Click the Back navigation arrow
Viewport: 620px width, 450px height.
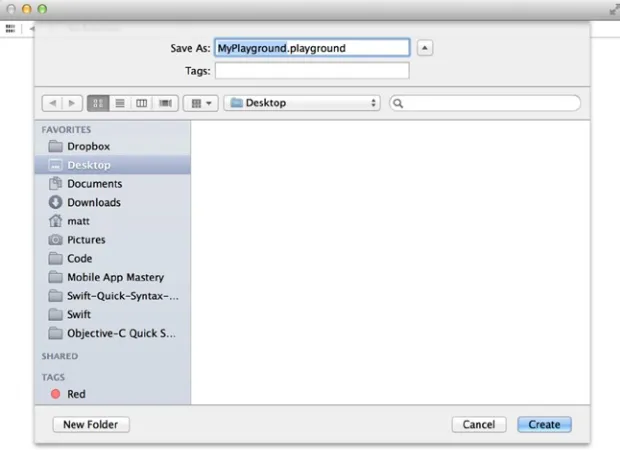tap(52, 104)
